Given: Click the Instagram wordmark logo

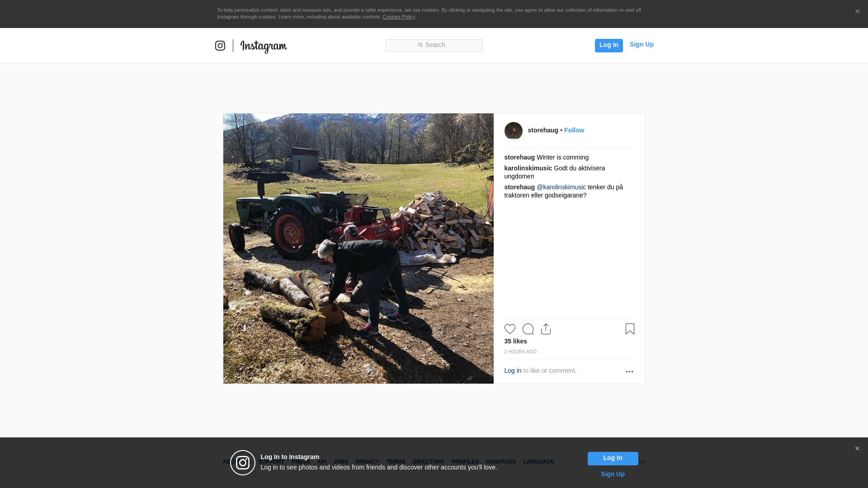Looking at the screenshot, I should (264, 46).
